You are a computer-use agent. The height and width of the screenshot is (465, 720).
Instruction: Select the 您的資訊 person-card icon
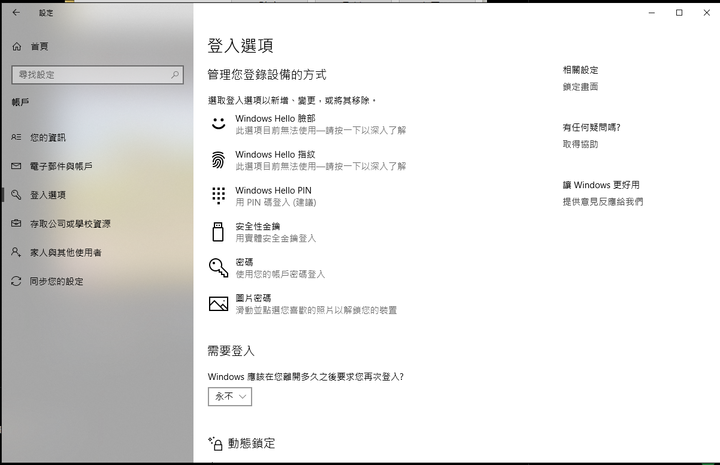click(x=16, y=137)
